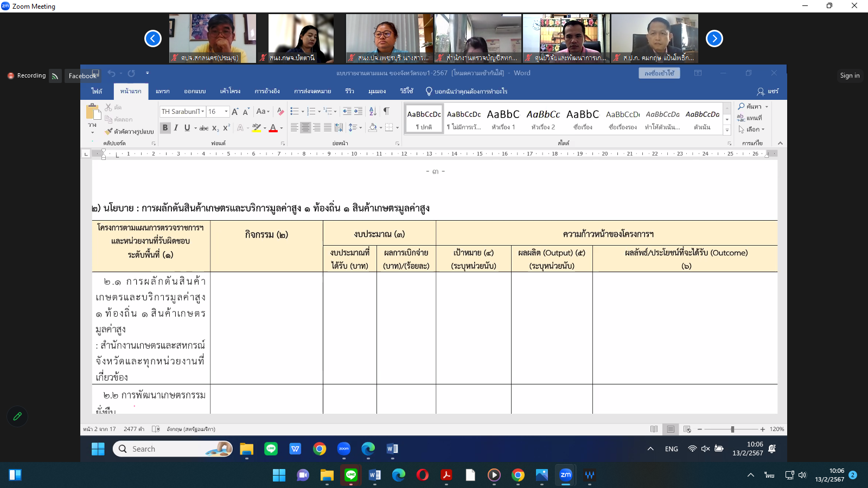Switch to Web Layout view icon
Screen dimensions: 868x488
(687, 429)
